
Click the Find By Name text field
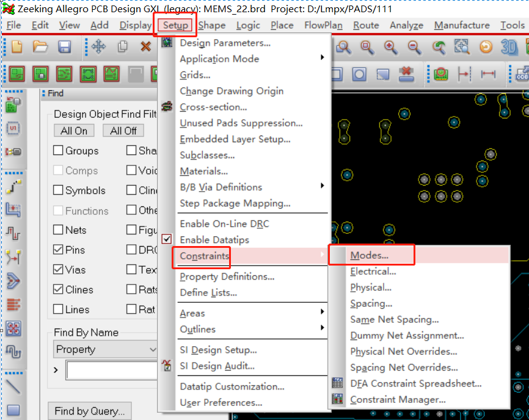point(112,370)
